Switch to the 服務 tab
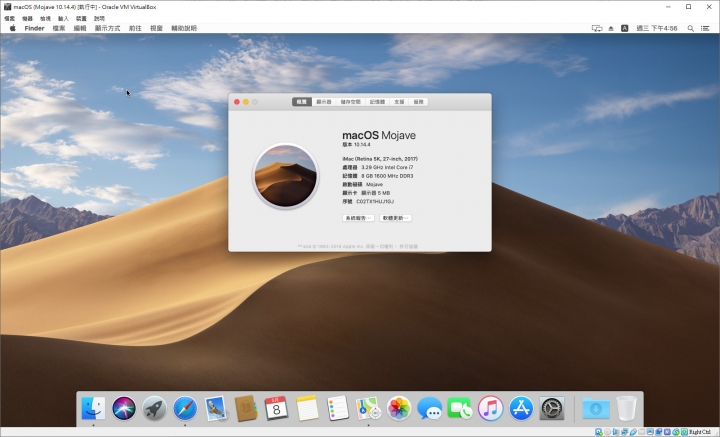Screen dimensions: 720x437 418,102
